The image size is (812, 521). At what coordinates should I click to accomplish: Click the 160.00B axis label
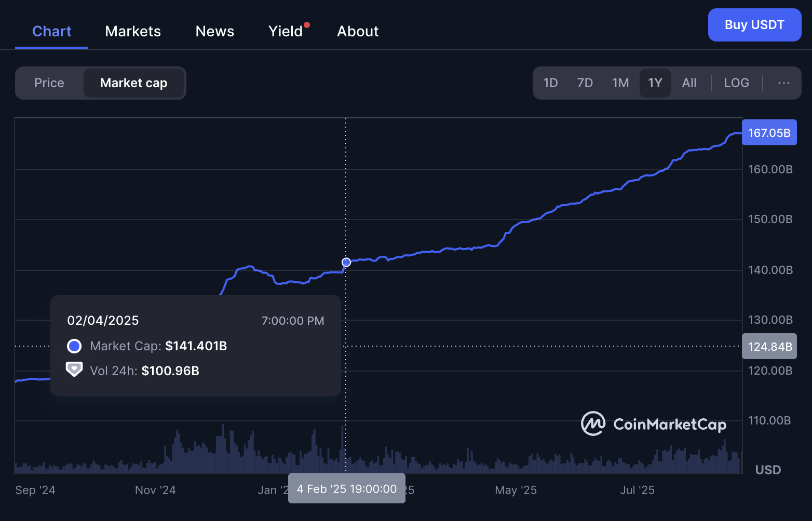(x=770, y=169)
